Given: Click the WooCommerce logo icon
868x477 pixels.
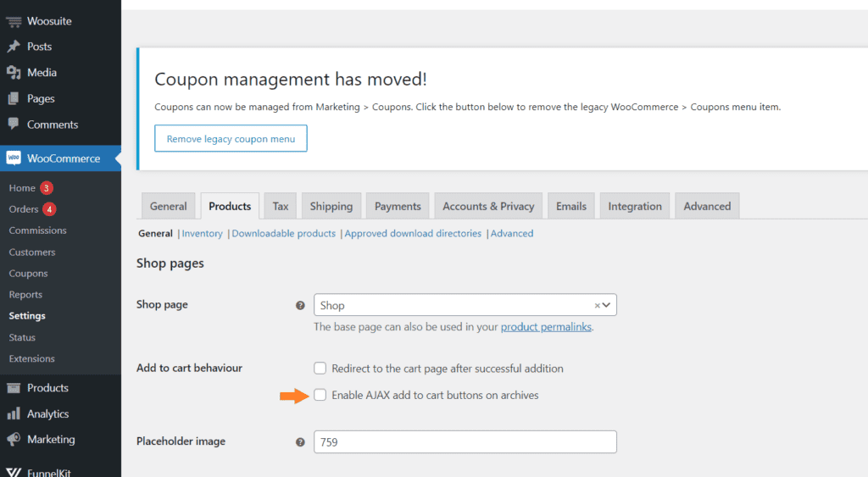Looking at the screenshot, I should point(14,158).
